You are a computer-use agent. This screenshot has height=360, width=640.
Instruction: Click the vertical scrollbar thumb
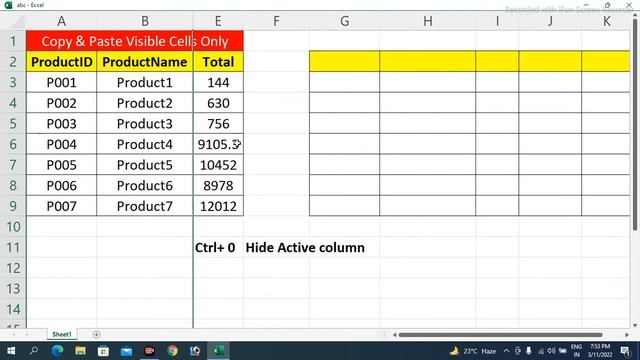[635, 124]
